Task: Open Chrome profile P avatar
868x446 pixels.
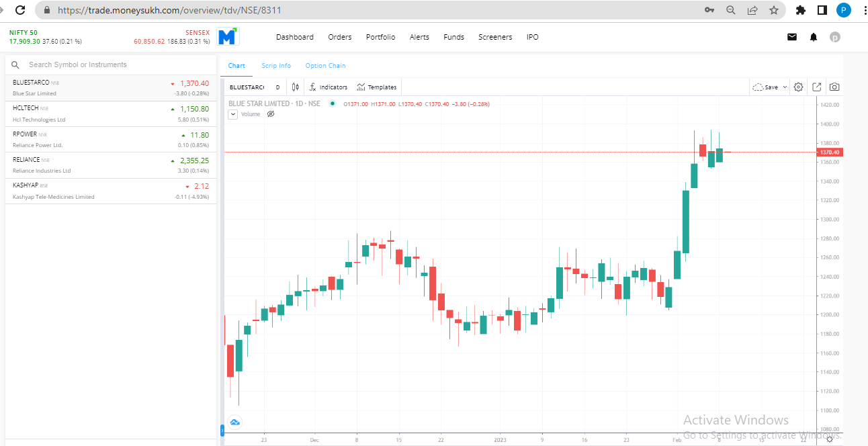Action: click(x=844, y=10)
